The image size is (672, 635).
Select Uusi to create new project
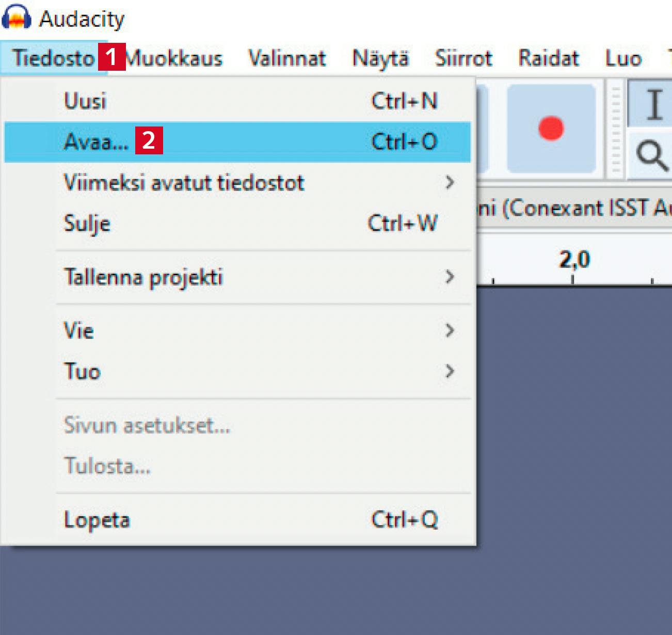pos(85,101)
